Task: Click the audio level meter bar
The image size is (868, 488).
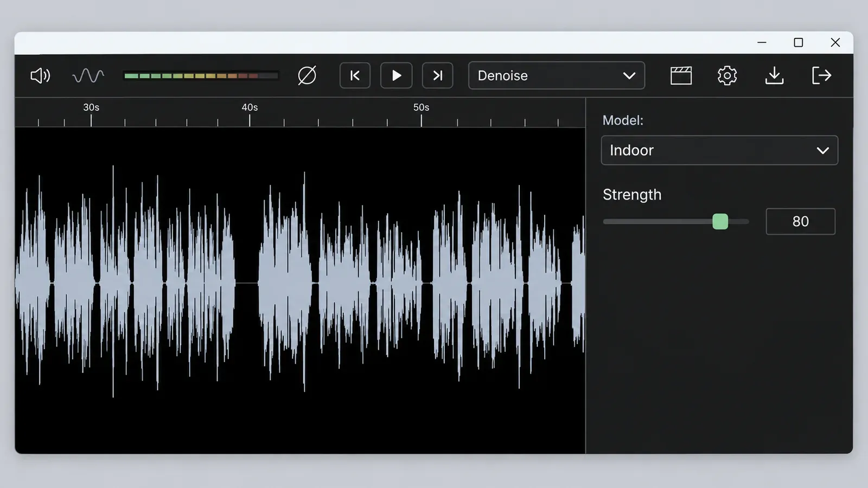Action: coord(201,76)
